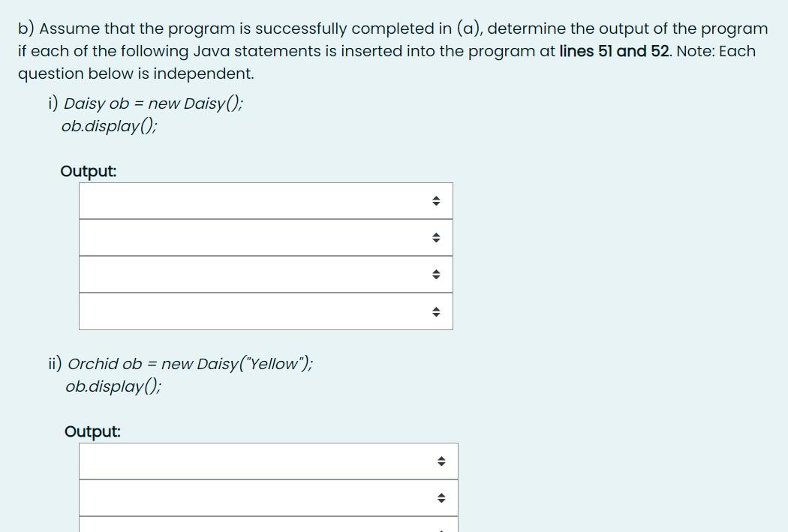Open the first output dropdown under question ii
Viewport: 788px width, 532px height.
point(269,461)
